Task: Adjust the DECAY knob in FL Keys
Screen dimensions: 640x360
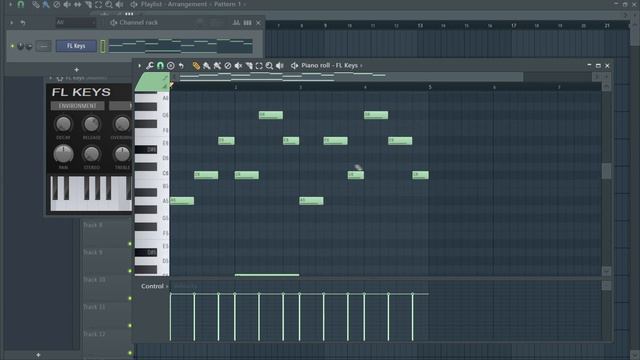Action: tap(63, 124)
